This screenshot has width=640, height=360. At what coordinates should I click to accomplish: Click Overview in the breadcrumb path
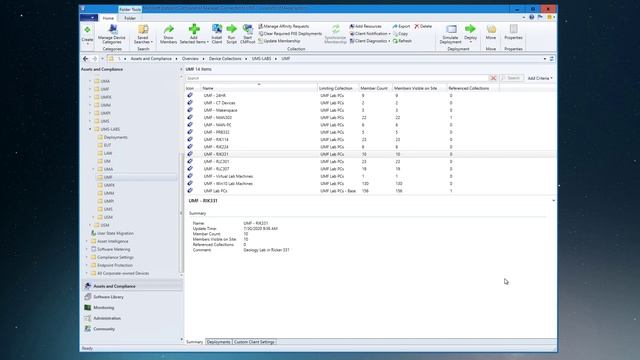[190, 59]
